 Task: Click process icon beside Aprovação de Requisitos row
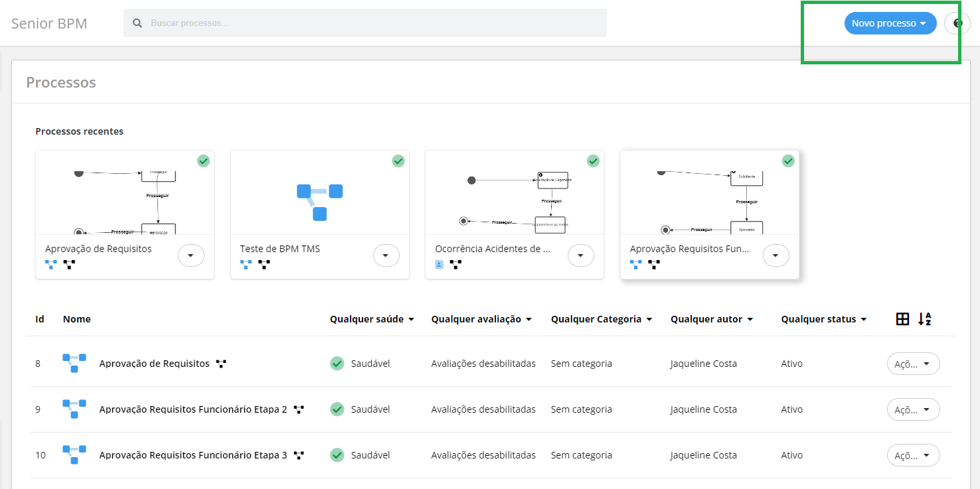coord(74,364)
